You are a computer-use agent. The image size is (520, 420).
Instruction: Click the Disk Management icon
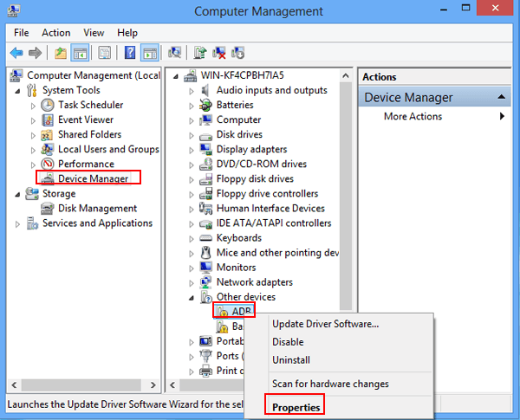click(x=48, y=209)
